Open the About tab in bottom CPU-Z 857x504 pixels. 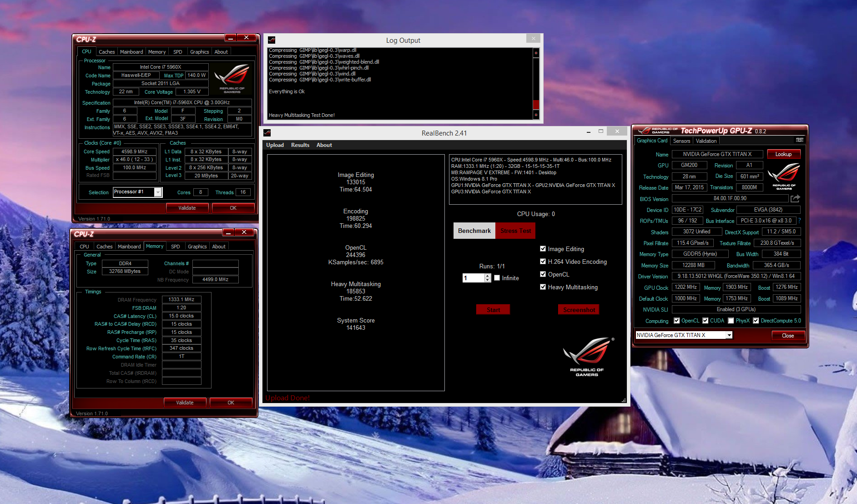(219, 247)
